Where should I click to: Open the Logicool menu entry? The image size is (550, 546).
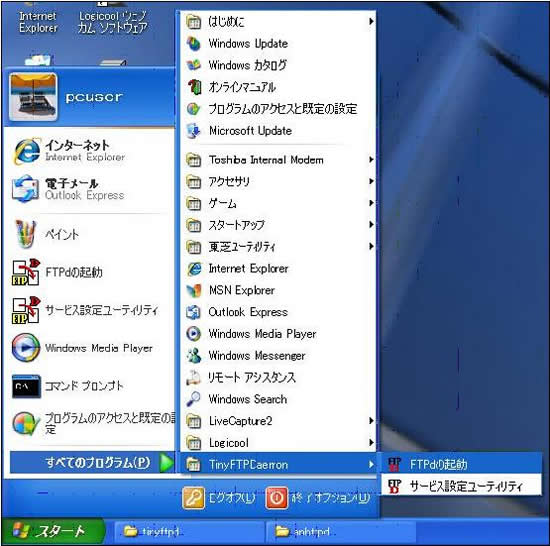tap(278, 443)
